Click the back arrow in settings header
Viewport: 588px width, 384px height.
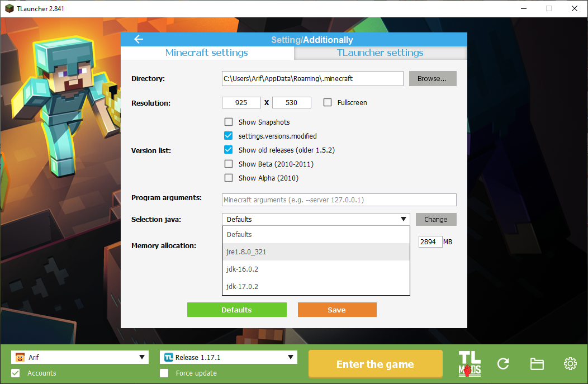pos(139,39)
